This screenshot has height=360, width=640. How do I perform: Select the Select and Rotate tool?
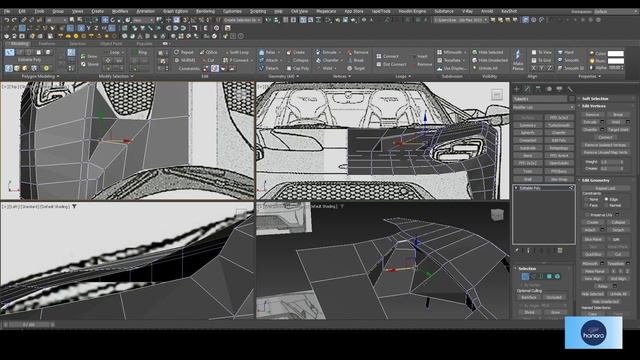(x=113, y=20)
